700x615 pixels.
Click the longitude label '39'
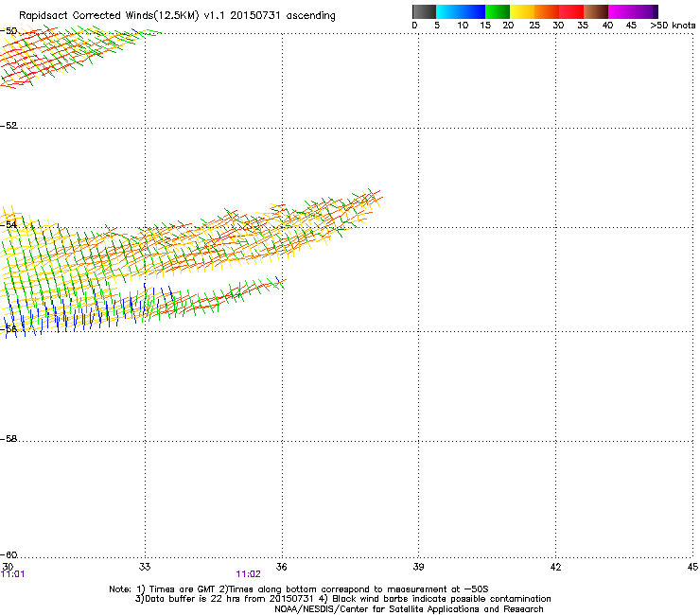pyautogui.click(x=418, y=567)
